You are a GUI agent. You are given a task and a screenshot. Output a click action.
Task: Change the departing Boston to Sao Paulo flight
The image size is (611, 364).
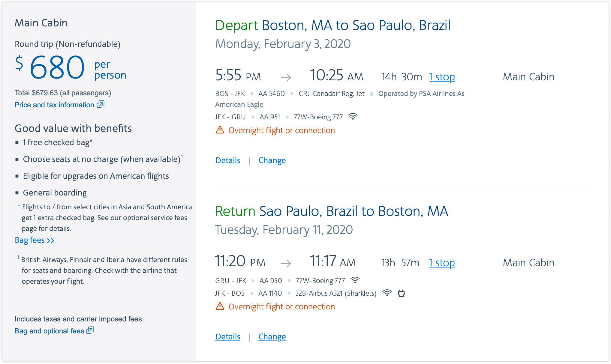tap(272, 160)
